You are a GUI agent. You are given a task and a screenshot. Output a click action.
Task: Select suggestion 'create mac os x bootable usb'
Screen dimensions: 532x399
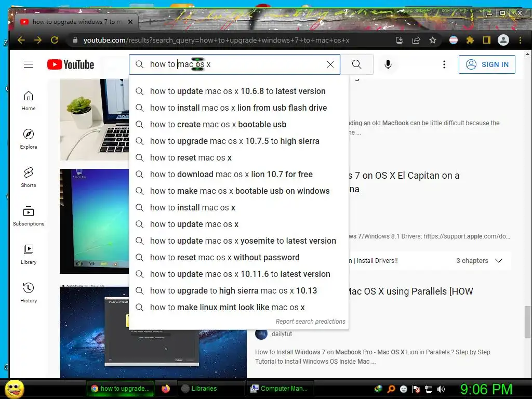pyautogui.click(x=238, y=124)
